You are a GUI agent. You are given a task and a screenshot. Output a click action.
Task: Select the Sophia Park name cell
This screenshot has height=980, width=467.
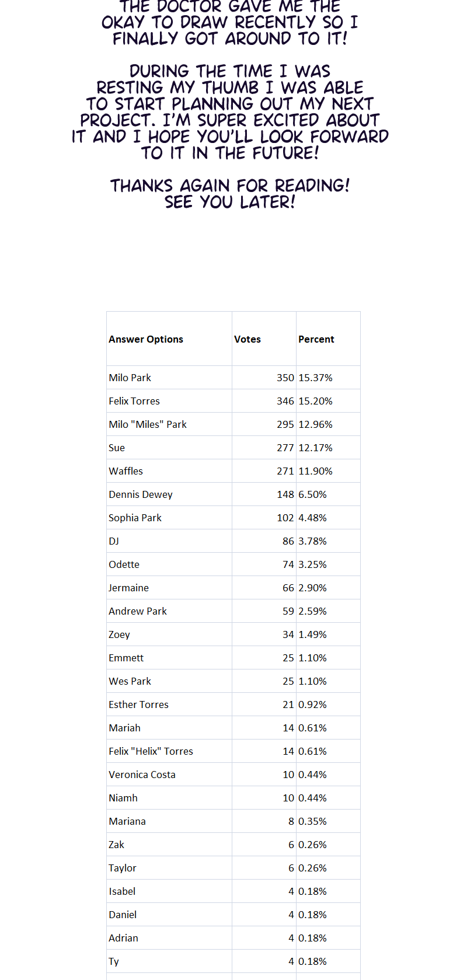tap(135, 518)
